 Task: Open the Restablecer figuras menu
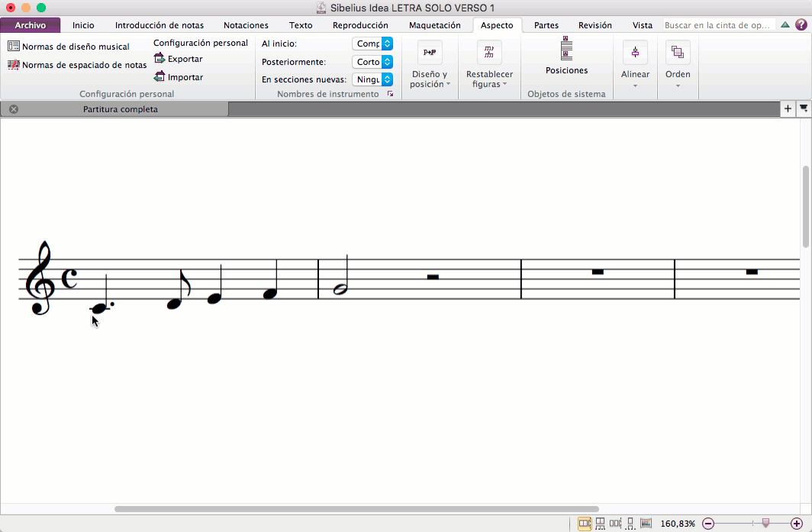pyautogui.click(x=489, y=64)
